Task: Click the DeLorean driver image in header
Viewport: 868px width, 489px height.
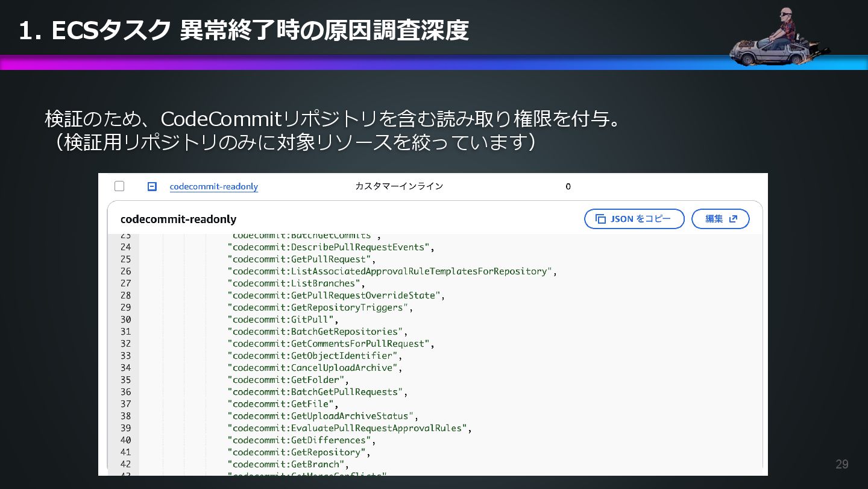Action: tap(779, 36)
